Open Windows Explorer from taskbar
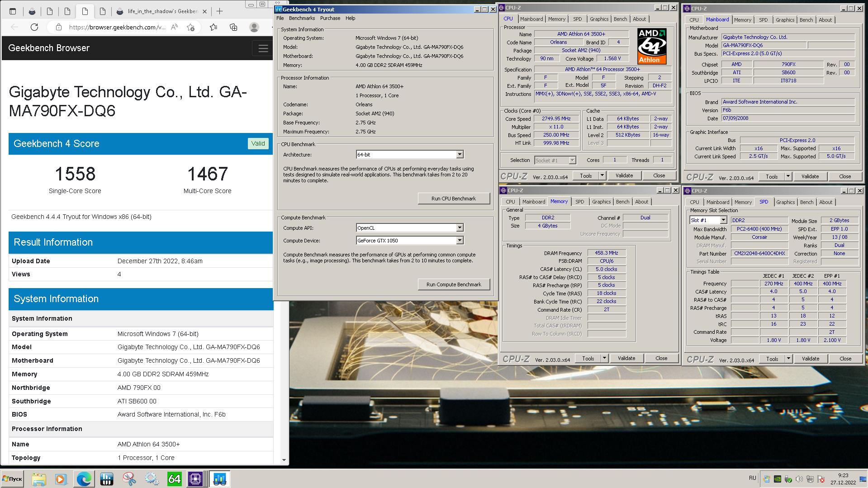Image resolution: width=868 pixels, height=488 pixels. [39, 479]
